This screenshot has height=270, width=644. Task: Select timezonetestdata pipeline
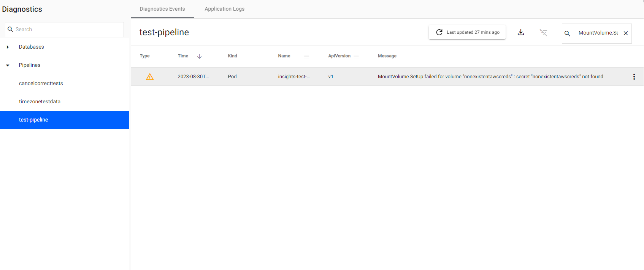(40, 102)
